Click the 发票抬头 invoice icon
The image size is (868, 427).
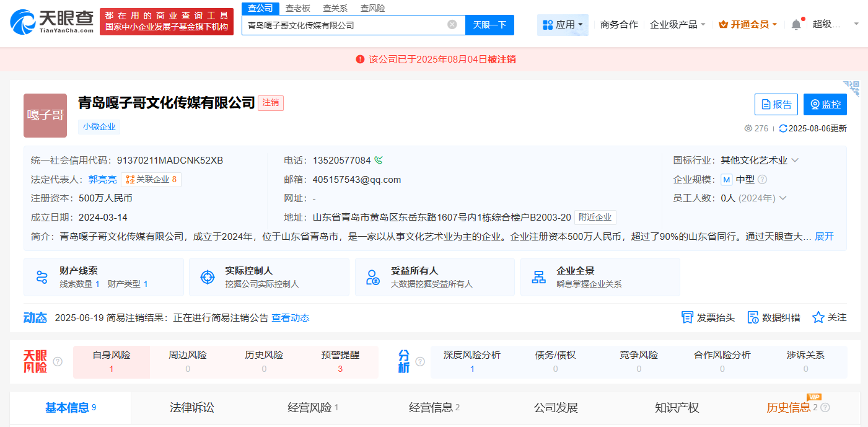click(686, 317)
